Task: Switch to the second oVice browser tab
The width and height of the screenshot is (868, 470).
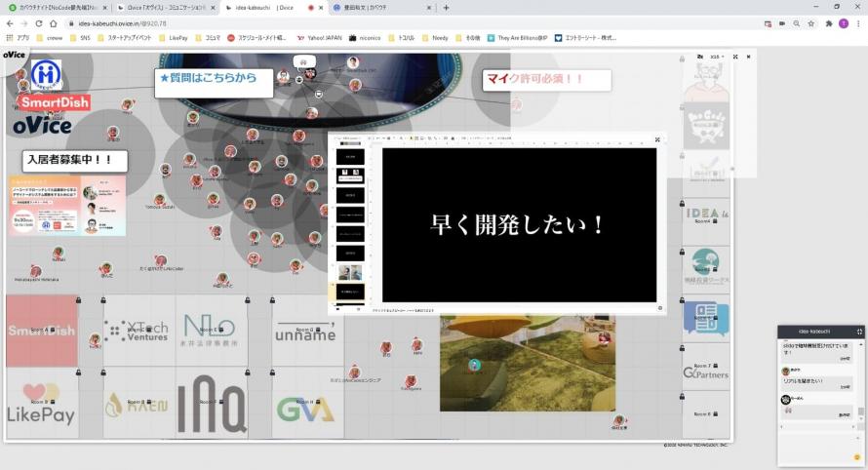Action: coord(166,8)
